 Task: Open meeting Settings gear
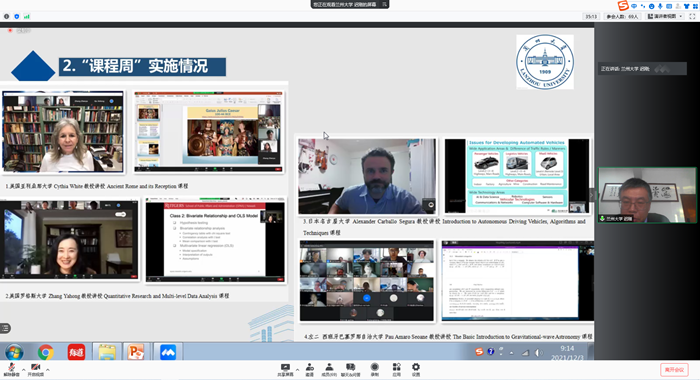(x=416, y=369)
